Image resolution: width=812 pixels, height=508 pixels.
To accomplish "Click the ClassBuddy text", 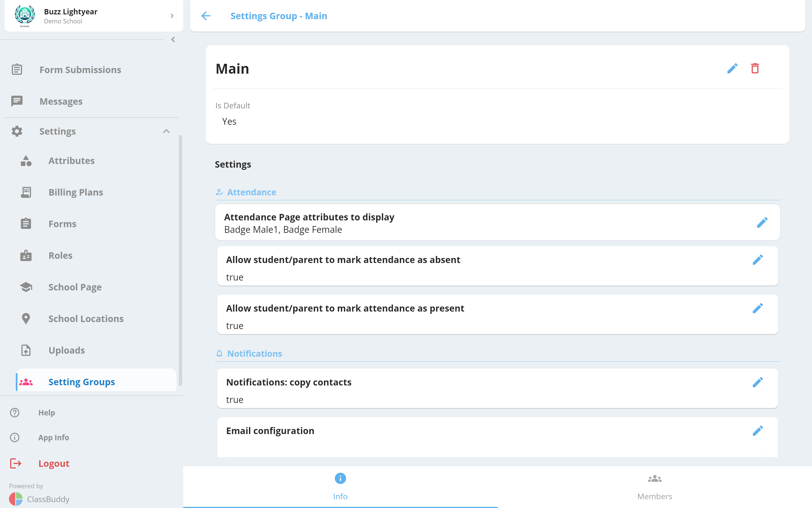I will pos(48,499).
